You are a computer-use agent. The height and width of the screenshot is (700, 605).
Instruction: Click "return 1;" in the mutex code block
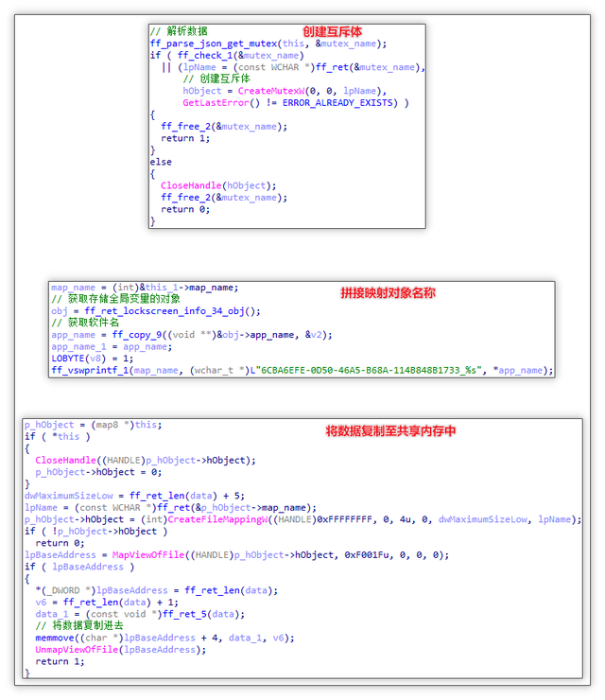[185, 138]
